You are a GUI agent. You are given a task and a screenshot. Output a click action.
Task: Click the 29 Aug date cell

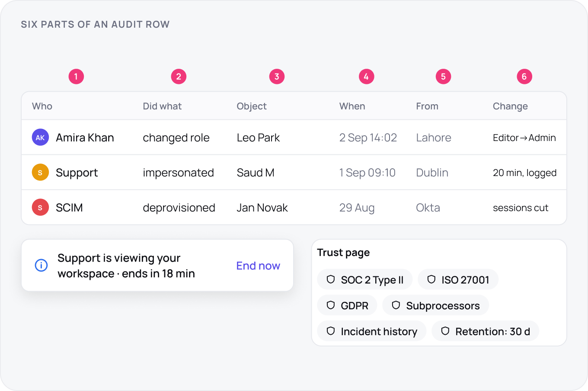pyautogui.click(x=357, y=208)
